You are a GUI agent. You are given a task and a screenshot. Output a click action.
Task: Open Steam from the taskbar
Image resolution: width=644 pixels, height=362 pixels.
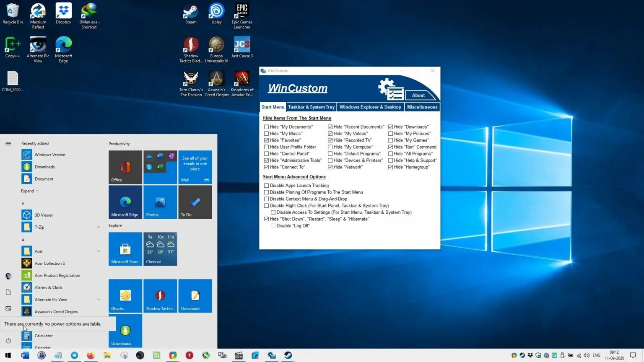pyautogui.click(x=288, y=355)
